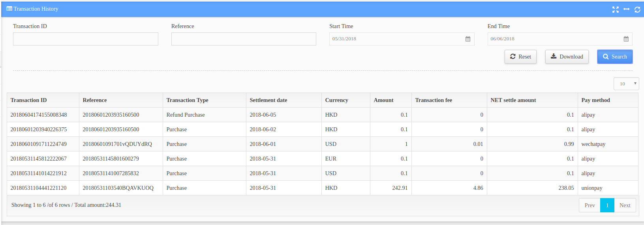Focus the Transaction ID input field
The image size is (644, 225).
point(86,39)
